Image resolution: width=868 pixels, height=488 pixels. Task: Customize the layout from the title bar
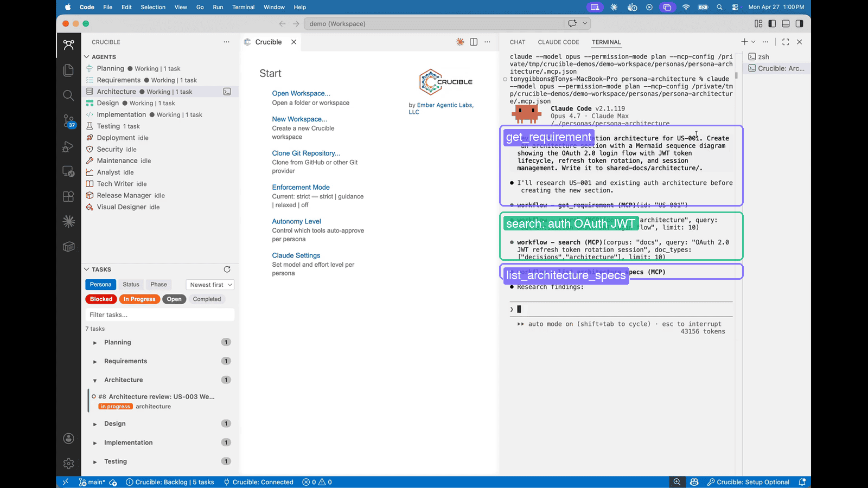758,24
